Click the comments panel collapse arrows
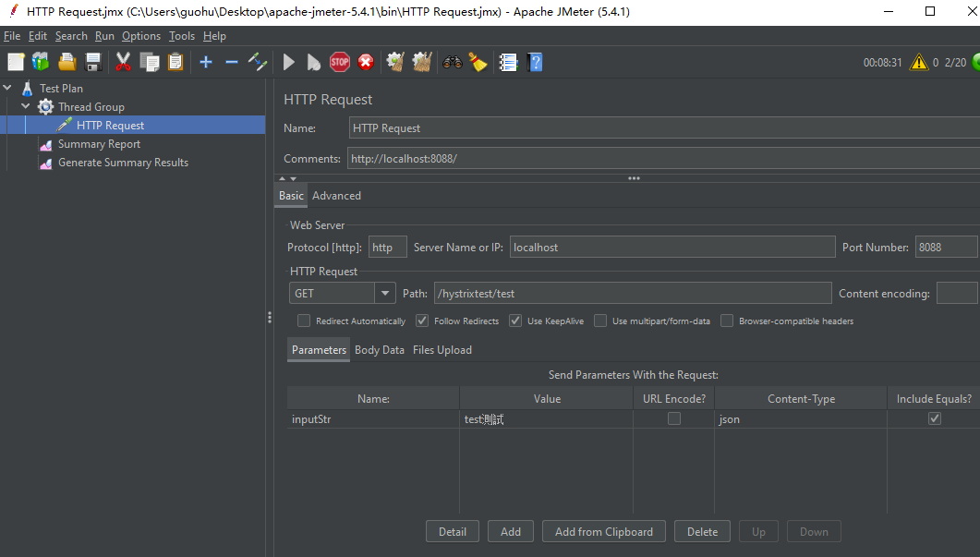This screenshot has width=980, height=557. click(x=287, y=179)
